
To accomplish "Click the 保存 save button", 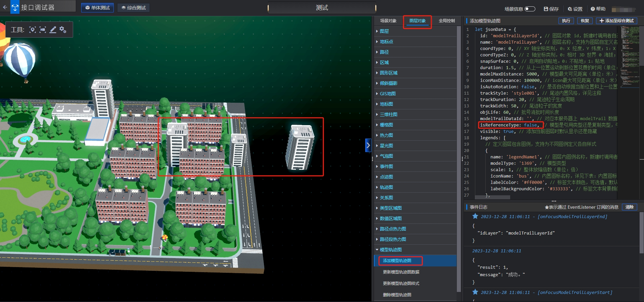I will click(551, 9).
